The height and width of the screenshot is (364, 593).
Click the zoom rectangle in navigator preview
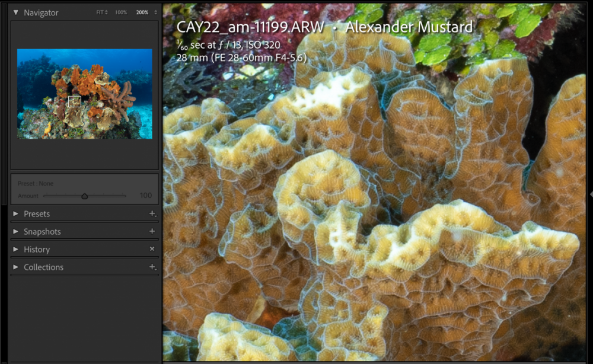[x=75, y=101]
